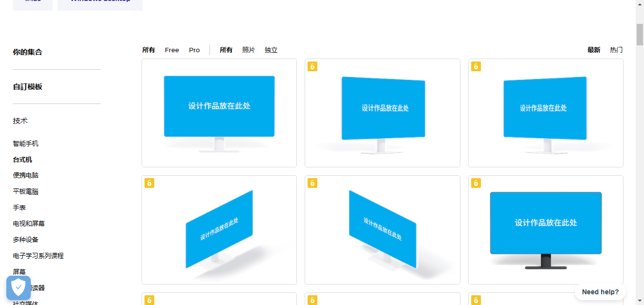Enable the Pro pricing filter
Viewport: 644px width, 305px height.
[x=194, y=50]
